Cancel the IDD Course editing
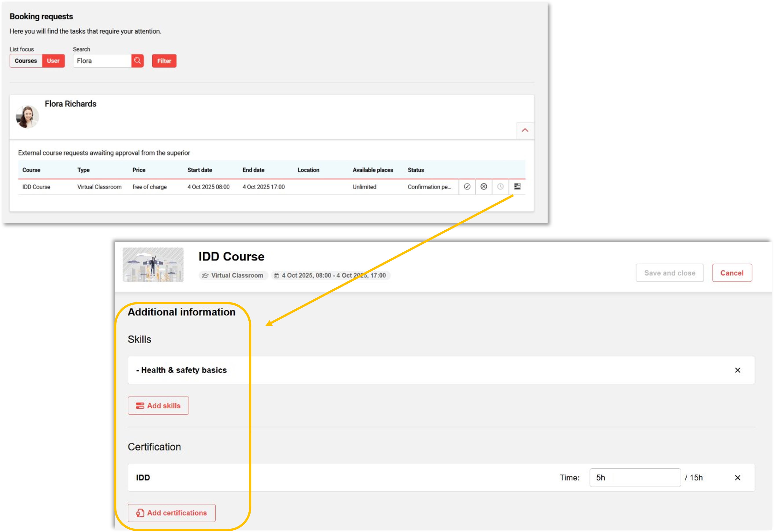This screenshot has width=774, height=532. tap(732, 273)
